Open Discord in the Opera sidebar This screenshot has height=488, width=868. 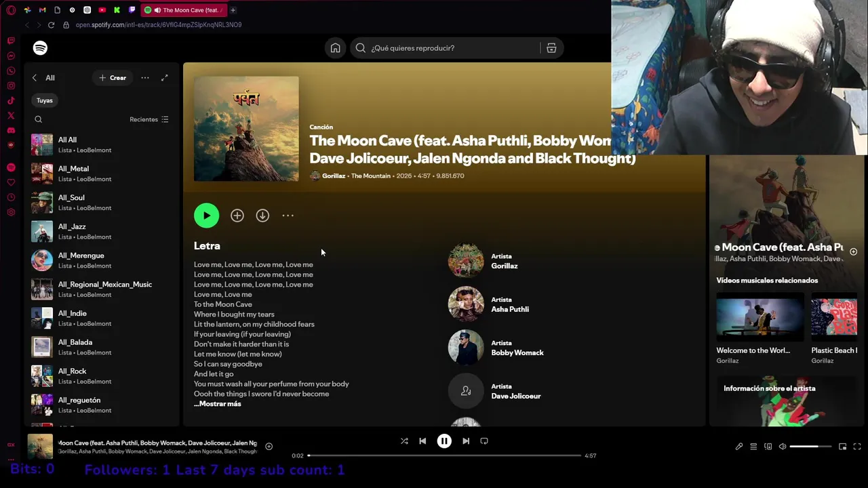coord(11,130)
